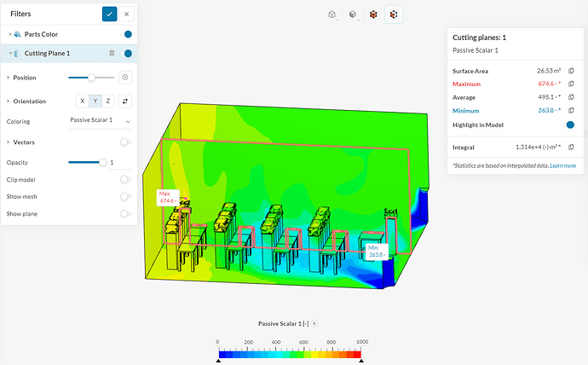Click the position picker target icon
The image size is (588, 365).
[x=125, y=78]
